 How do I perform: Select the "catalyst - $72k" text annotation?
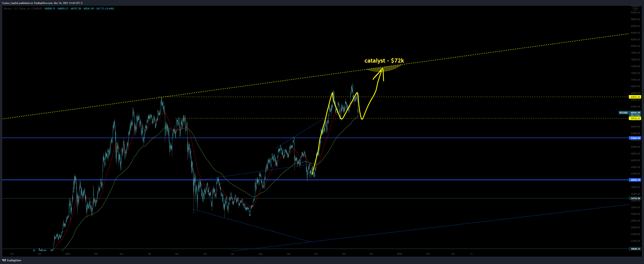(384, 61)
